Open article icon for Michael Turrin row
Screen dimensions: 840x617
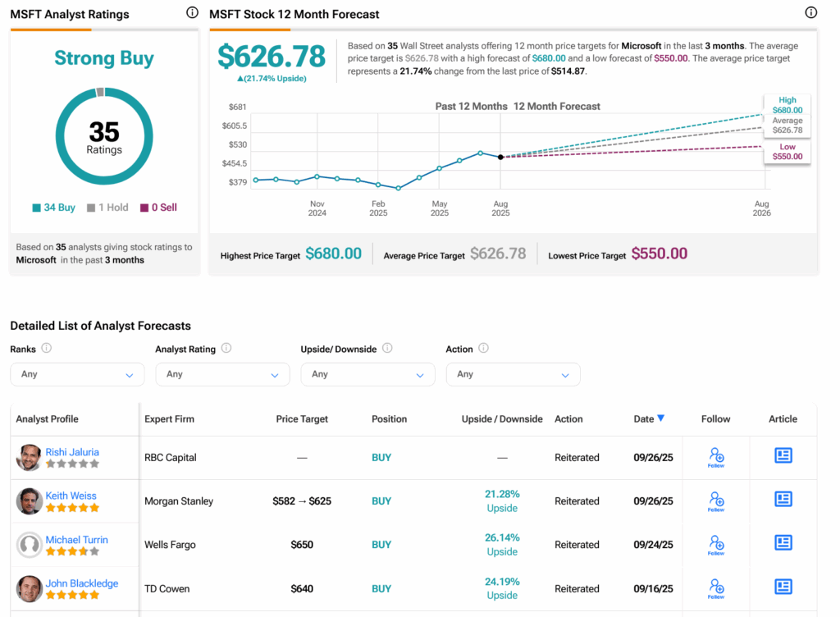coord(783,543)
